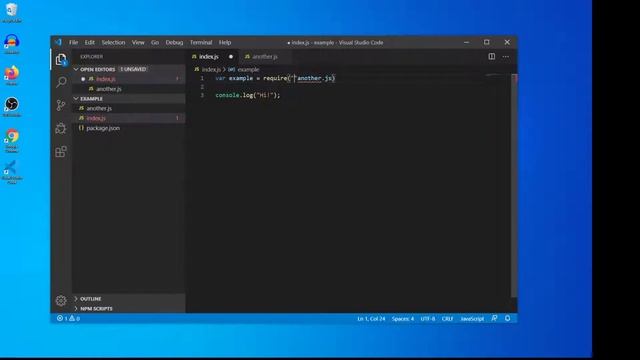Open index.js in the EXAMPLE folder

coord(129,118)
